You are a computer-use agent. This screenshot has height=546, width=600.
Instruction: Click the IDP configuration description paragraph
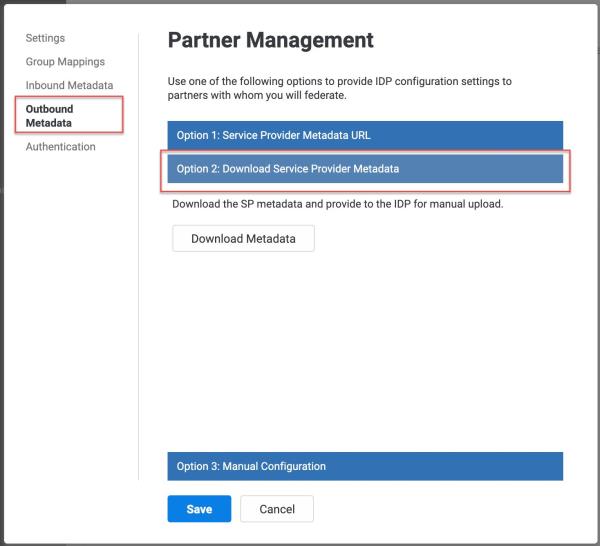339,88
